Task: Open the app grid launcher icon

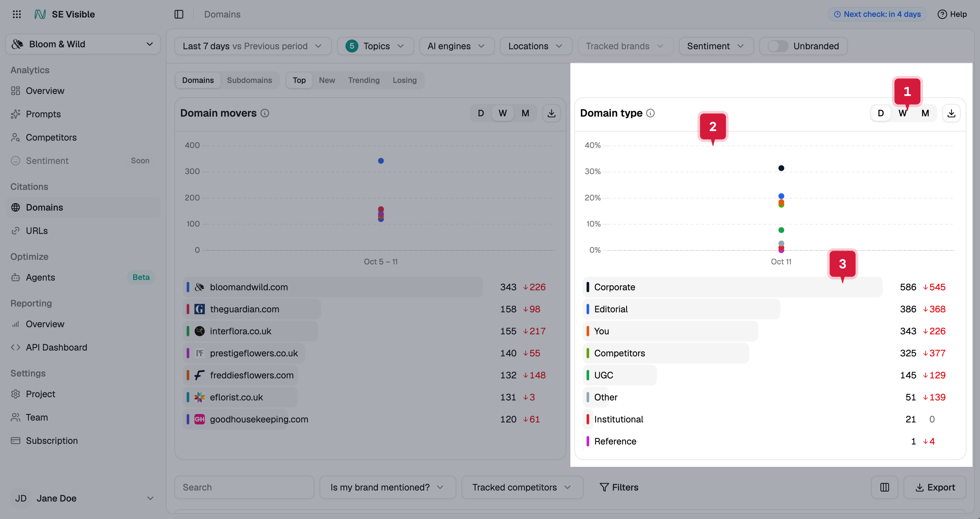Action: [x=17, y=15]
